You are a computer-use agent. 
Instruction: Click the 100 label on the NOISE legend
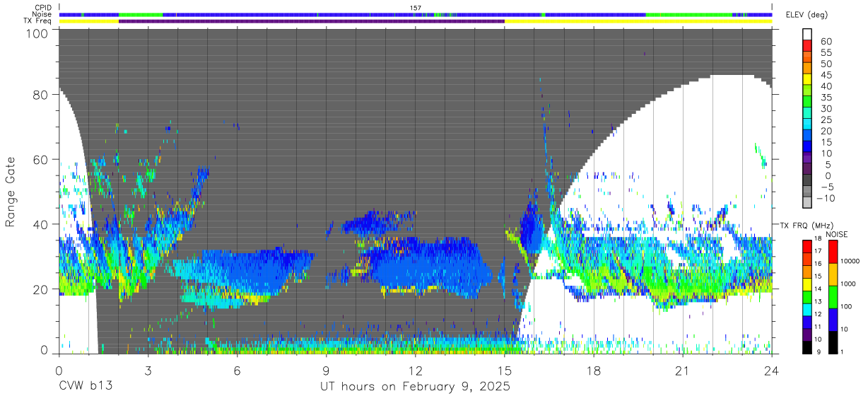click(x=845, y=306)
